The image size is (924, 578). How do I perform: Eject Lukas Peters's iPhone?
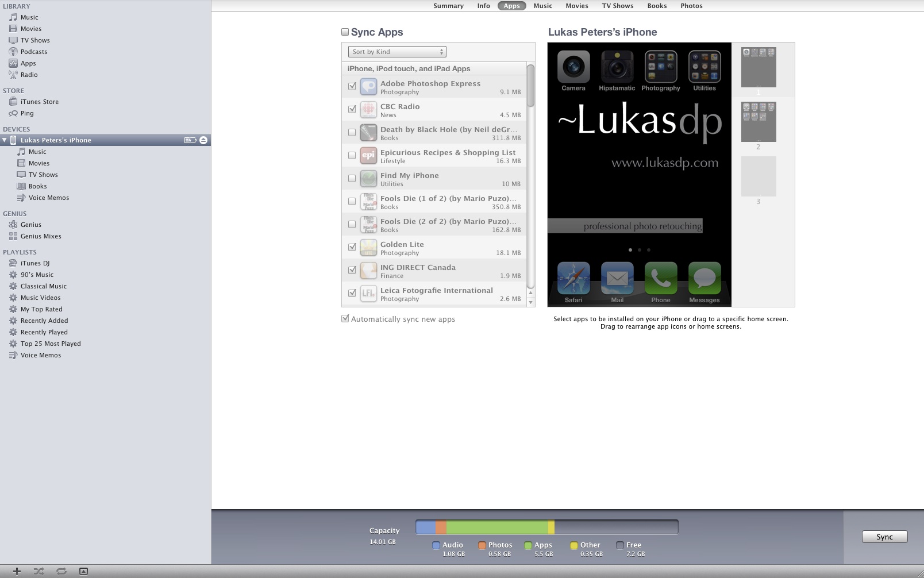coord(203,140)
